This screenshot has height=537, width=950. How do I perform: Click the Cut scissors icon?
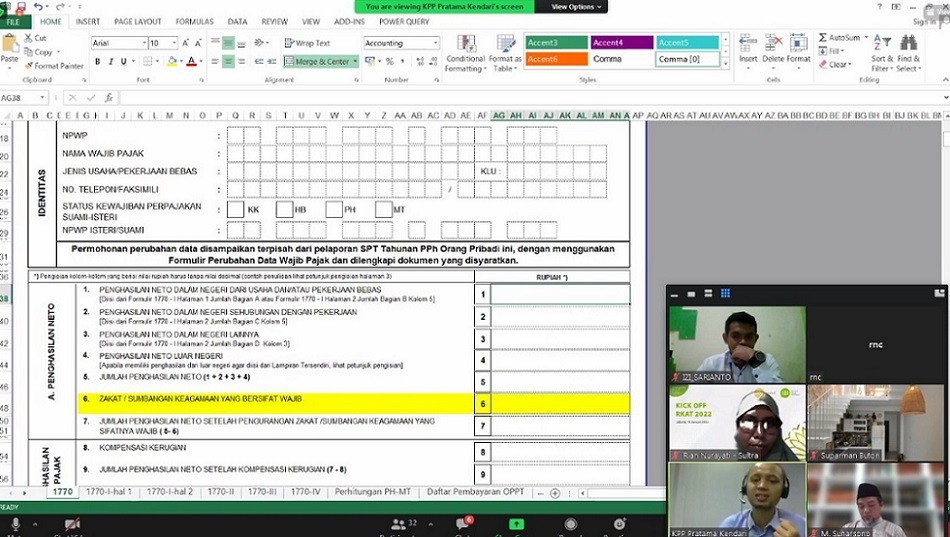click(35, 38)
